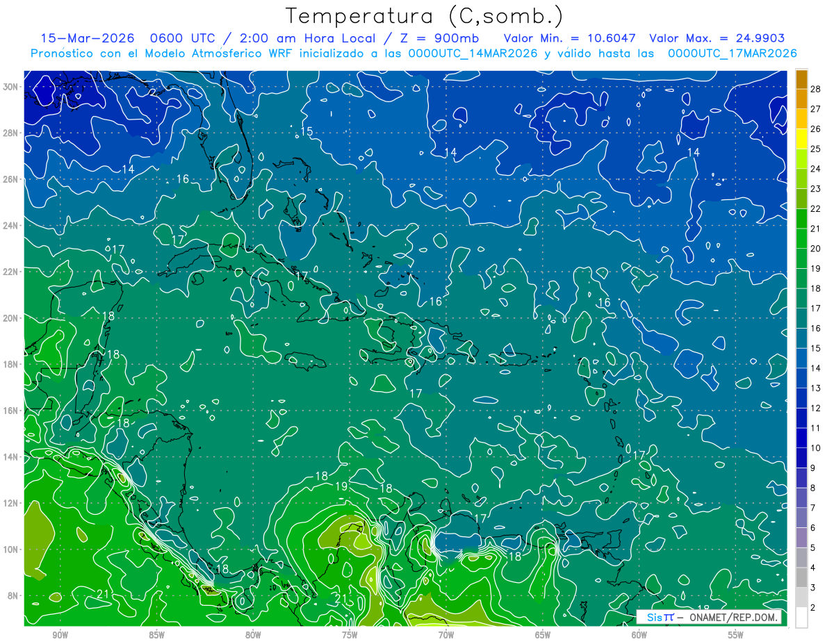Click color legend value "26"
Image resolution: width=834 pixels, height=644 pixels.
click(816, 129)
